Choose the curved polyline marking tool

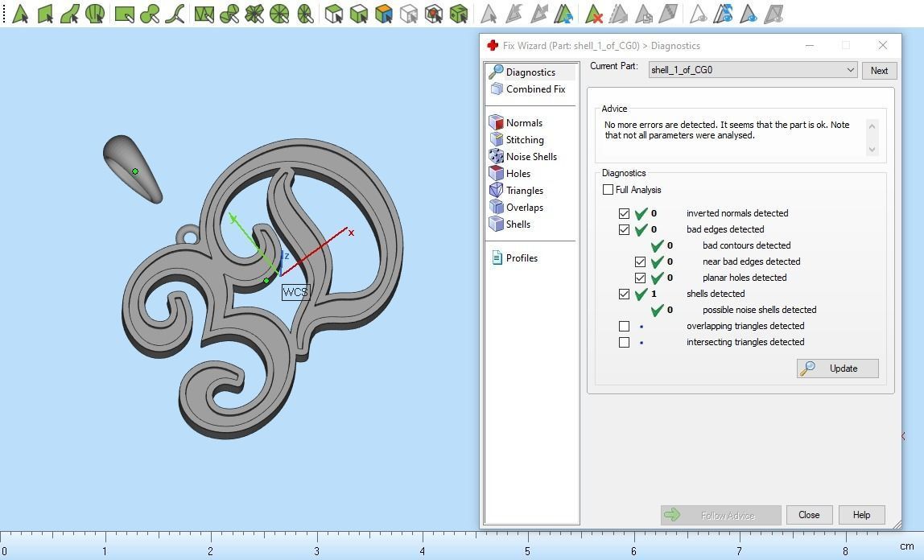pos(175,14)
